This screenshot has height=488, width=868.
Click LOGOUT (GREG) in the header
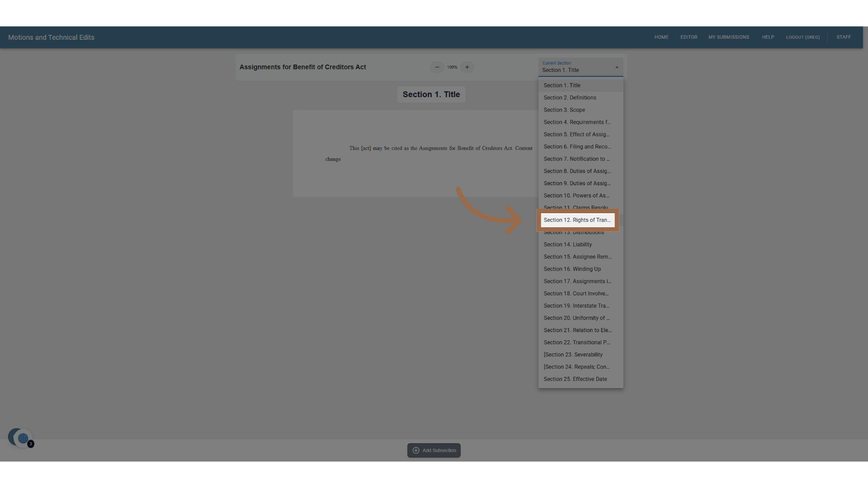[x=802, y=37]
